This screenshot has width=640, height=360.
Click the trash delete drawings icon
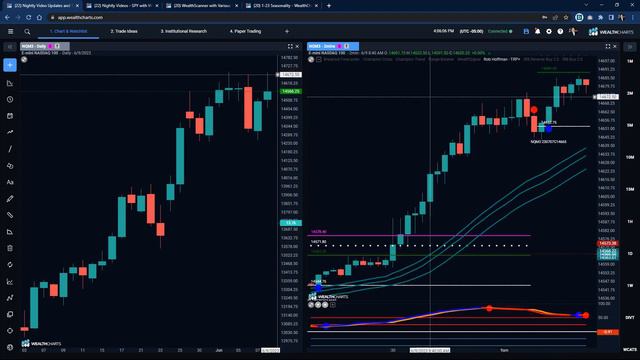pyautogui.click(x=10, y=248)
